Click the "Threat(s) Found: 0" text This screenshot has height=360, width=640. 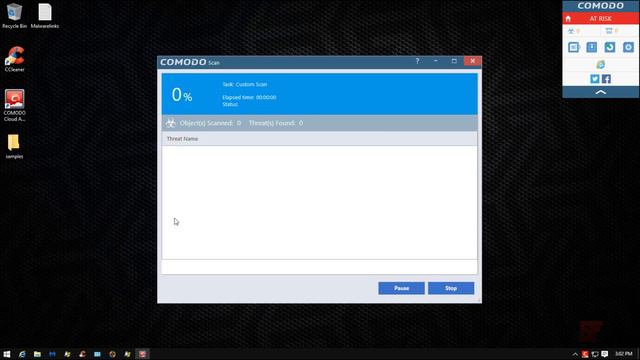276,123
